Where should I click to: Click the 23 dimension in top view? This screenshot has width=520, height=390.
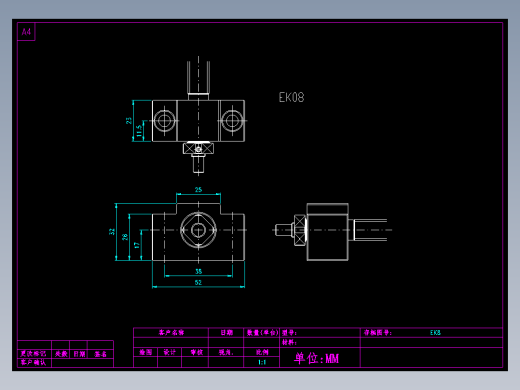(x=129, y=121)
